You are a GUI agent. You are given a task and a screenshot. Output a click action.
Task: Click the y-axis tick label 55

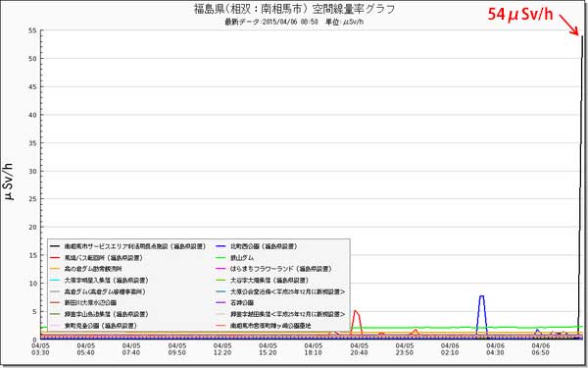(32, 30)
